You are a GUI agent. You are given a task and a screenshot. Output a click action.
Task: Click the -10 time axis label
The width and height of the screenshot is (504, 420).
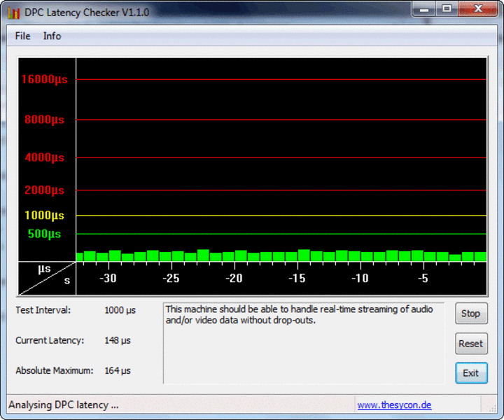click(360, 279)
